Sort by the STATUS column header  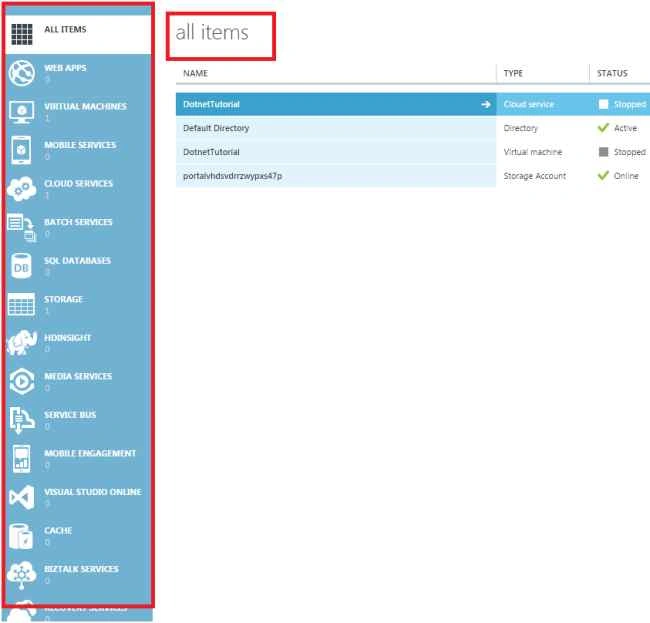(x=612, y=73)
